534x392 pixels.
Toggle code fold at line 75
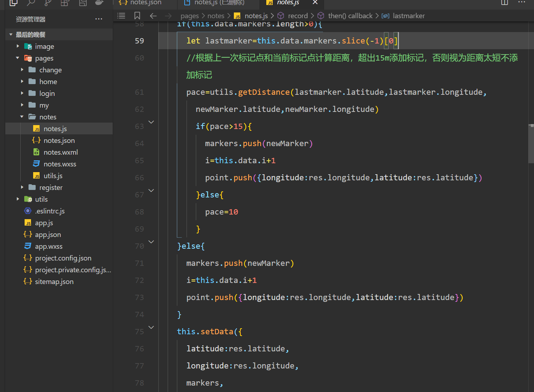coord(151,327)
